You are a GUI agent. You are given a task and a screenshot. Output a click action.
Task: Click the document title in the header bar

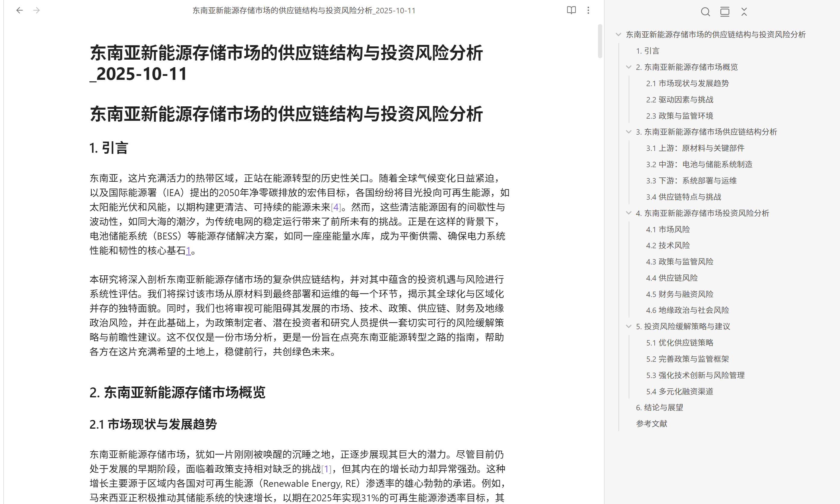pyautogui.click(x=304, y=11)
